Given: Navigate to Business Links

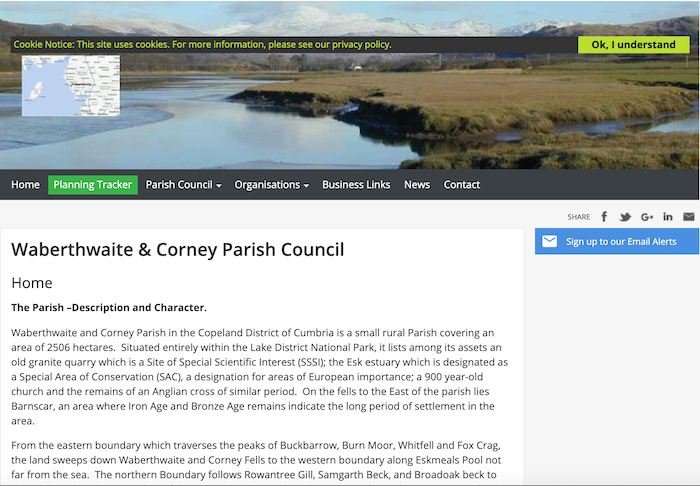Looking at the screenshot, I should (x=356, y=185).
